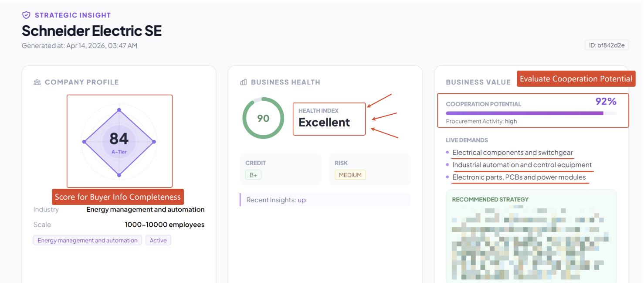Click the Energy management and automation tag
The width and height of the screenshot is (644, 283).
(88, 240)
